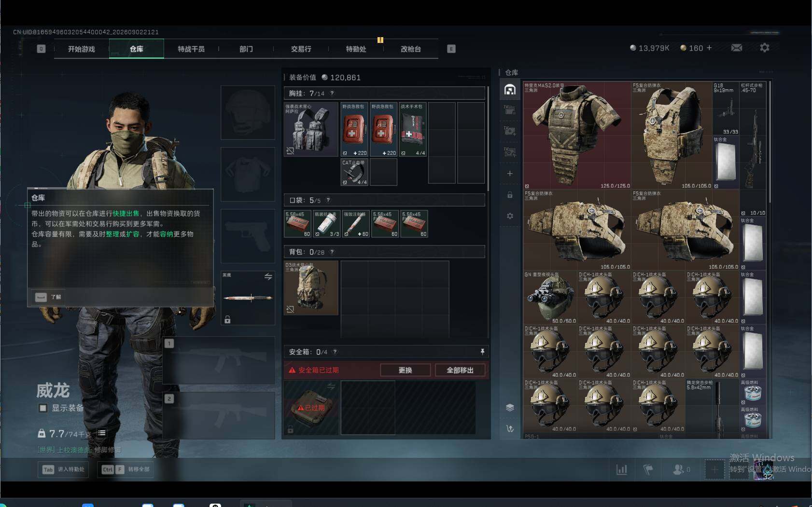Click the operator name 威龙
The image size is (812, 507).
(x=53, y=390)
